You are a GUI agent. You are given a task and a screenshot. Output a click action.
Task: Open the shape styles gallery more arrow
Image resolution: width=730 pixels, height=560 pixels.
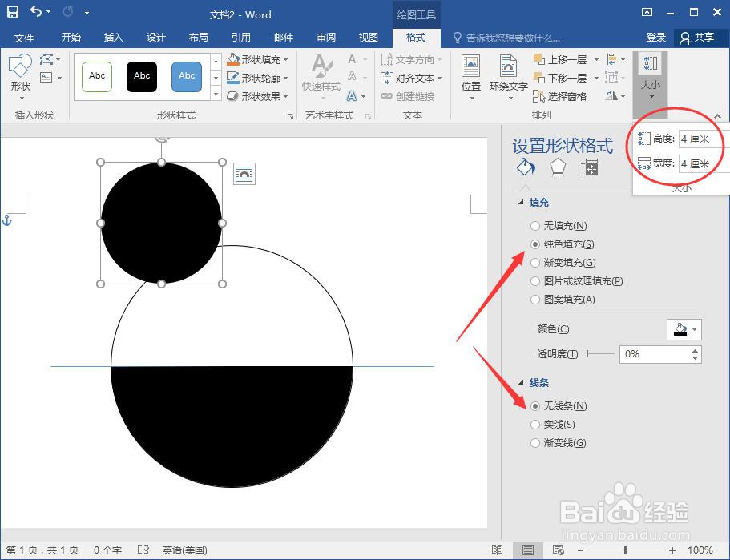(216, 95)
